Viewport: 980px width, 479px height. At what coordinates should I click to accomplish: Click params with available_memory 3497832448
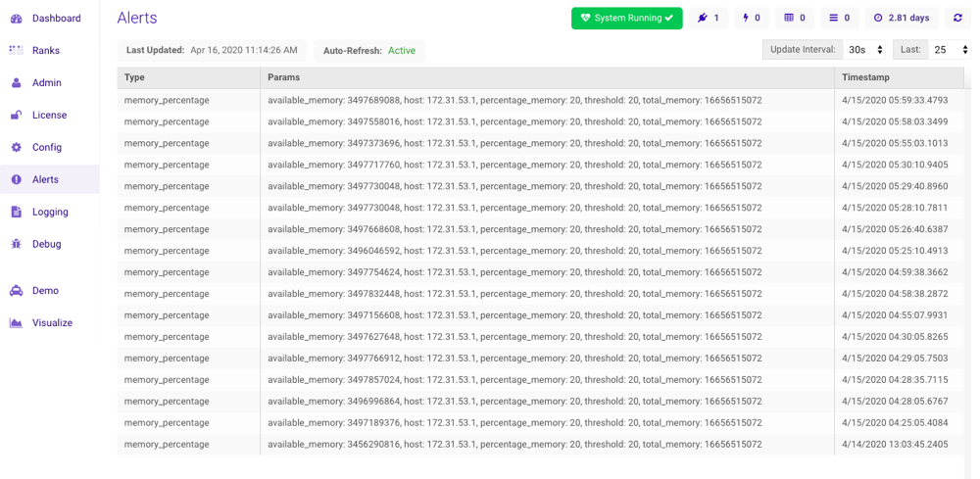[515, 294]
